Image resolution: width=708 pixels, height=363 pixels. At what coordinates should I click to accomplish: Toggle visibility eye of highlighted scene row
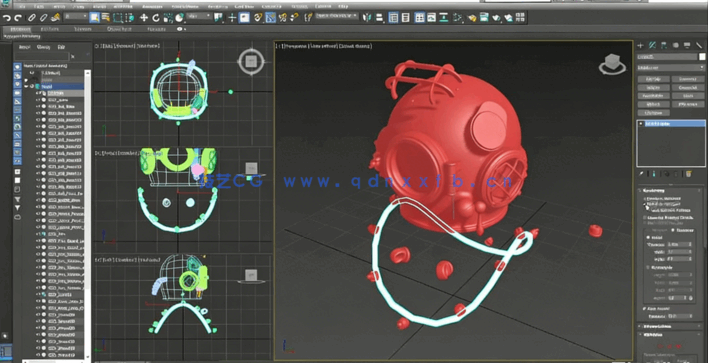[32, 86]
